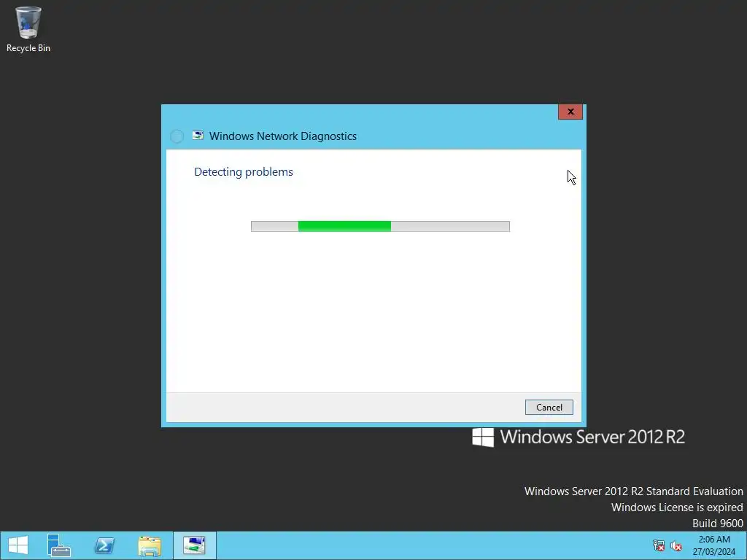The image size is (747, 560).
Task: Click the network status tray icon
Action: click(x=659, y=545)
